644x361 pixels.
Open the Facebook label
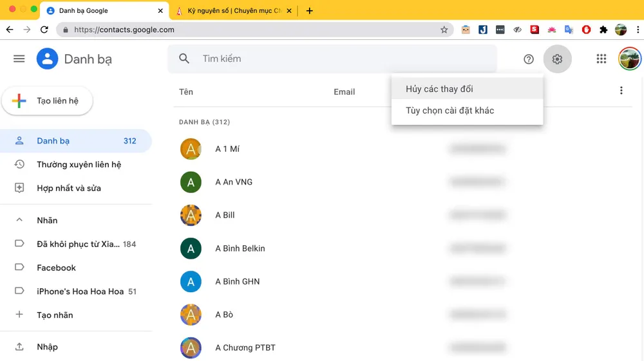coord(76,268)
